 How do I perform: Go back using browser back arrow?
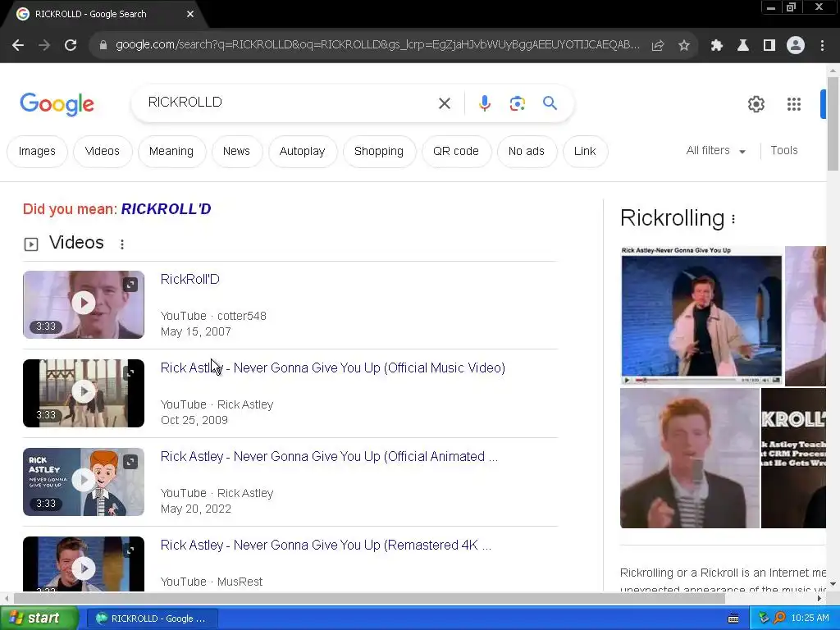(18, 46)
